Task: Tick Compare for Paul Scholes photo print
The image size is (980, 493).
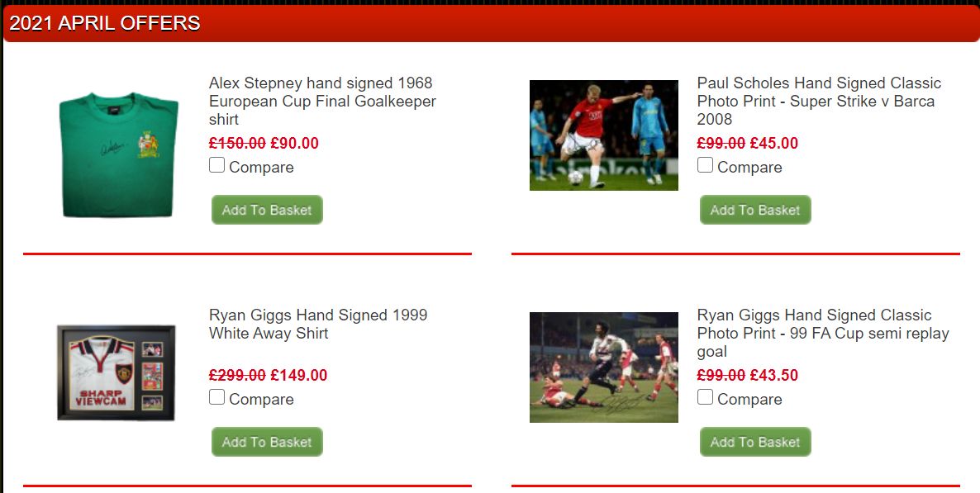Action: [x=705, y=166]
